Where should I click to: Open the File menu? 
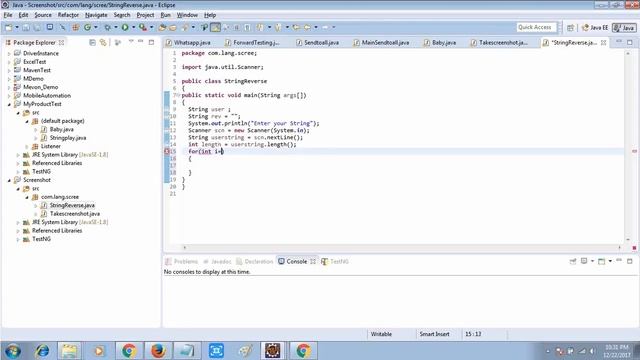click(8, 15)
